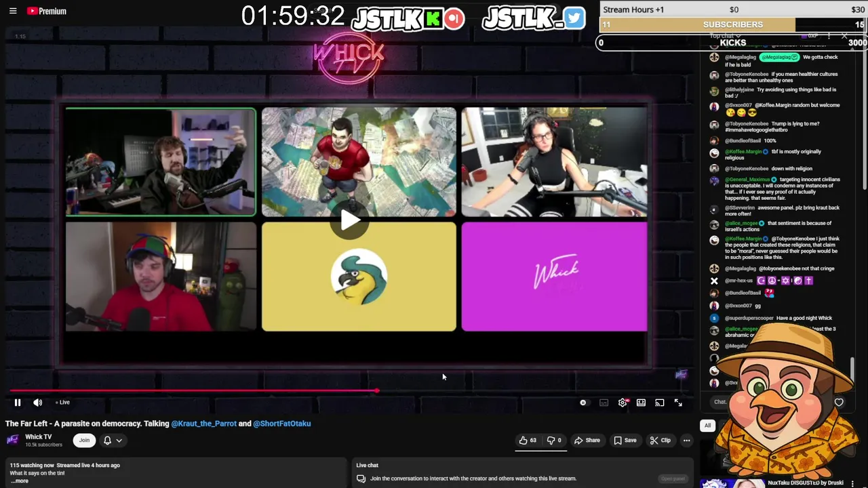868x488 pixels.
Task: Click @superduperscooper chat username
Action: click(749, 318)
